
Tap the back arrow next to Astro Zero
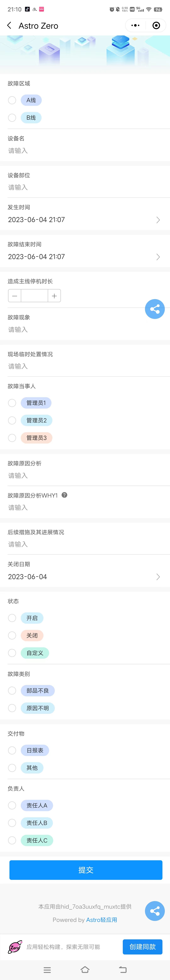pyautogui.click(x=9, y=26)
